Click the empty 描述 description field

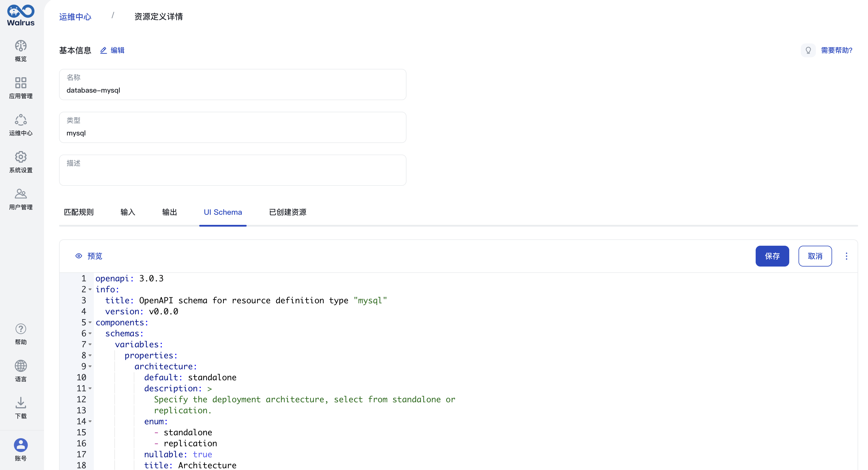click(x=232, y=170)
